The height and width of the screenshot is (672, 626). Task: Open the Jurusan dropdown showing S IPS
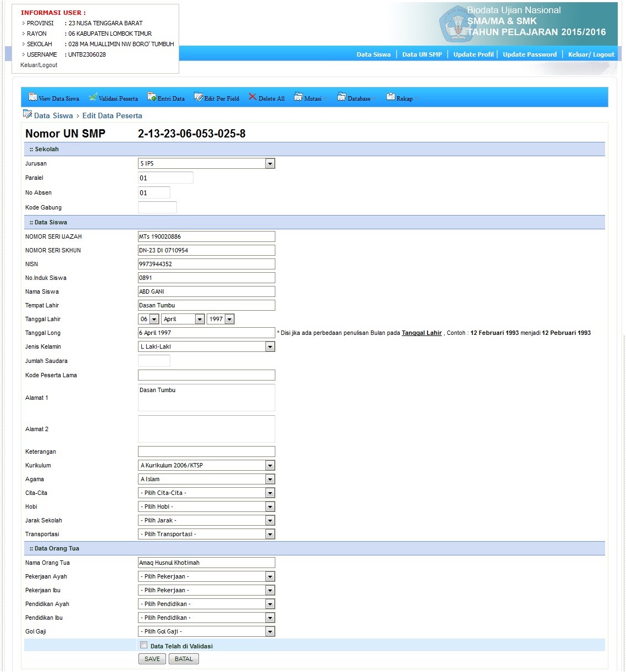[269, 163]
